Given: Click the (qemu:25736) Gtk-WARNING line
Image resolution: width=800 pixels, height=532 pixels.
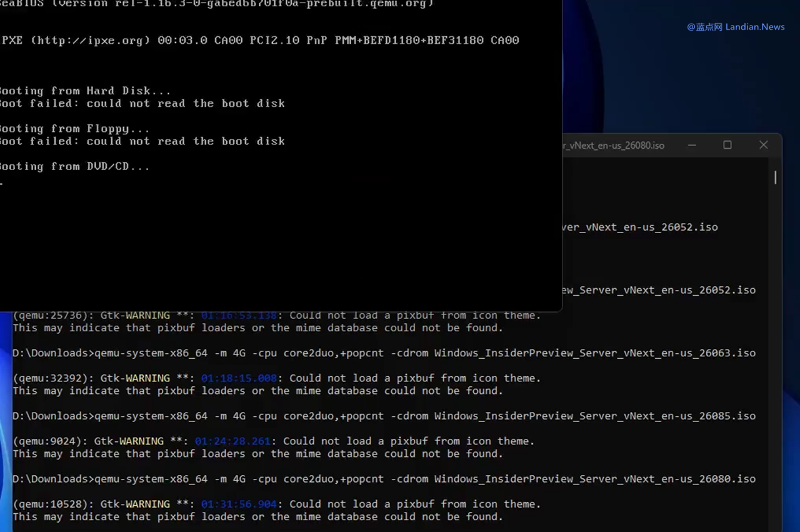Looking at the screenshot, I should 277,315.
